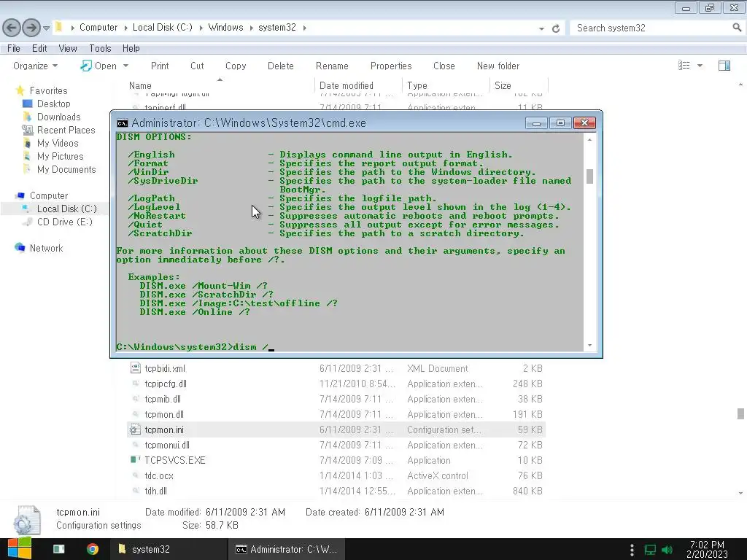
Task: Expand the Organize dropdown
Action: 35,66
